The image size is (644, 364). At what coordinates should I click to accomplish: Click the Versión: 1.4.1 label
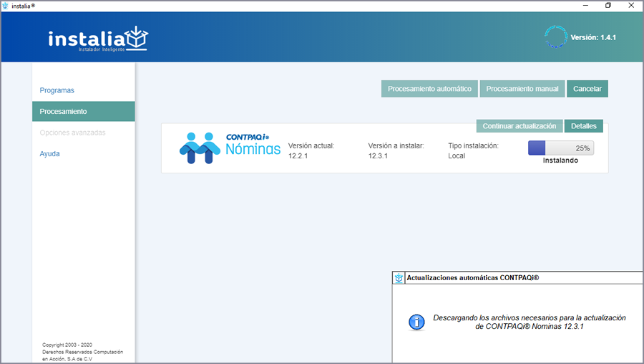[x=593, y=37]
